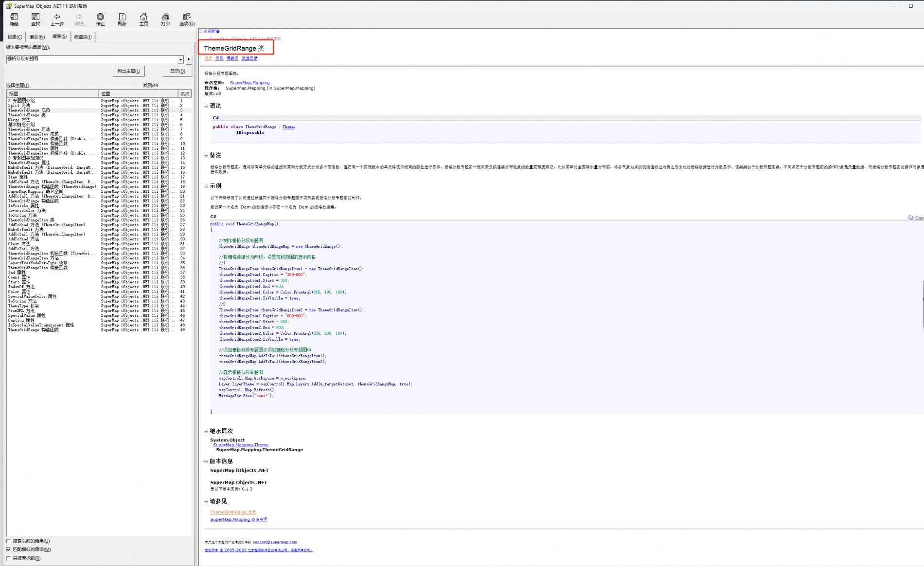Jump to 请参见 via the top link
Image resolution: width=924 pixels, height=566 pixels.
[x=232, y=58]
